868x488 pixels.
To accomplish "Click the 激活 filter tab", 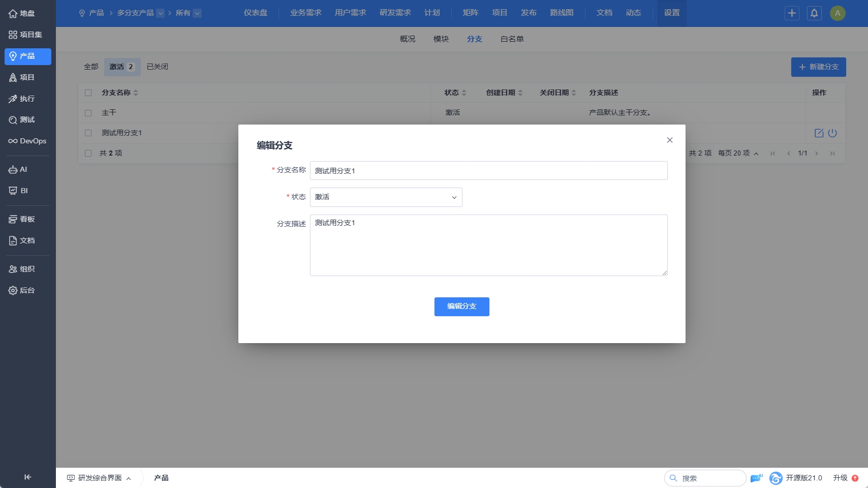I will (122, 67).
